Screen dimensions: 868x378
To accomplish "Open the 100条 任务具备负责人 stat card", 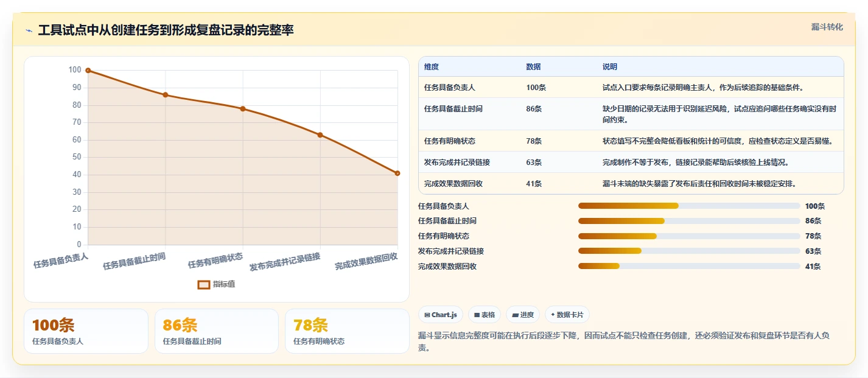I will [x=86, y=331].
